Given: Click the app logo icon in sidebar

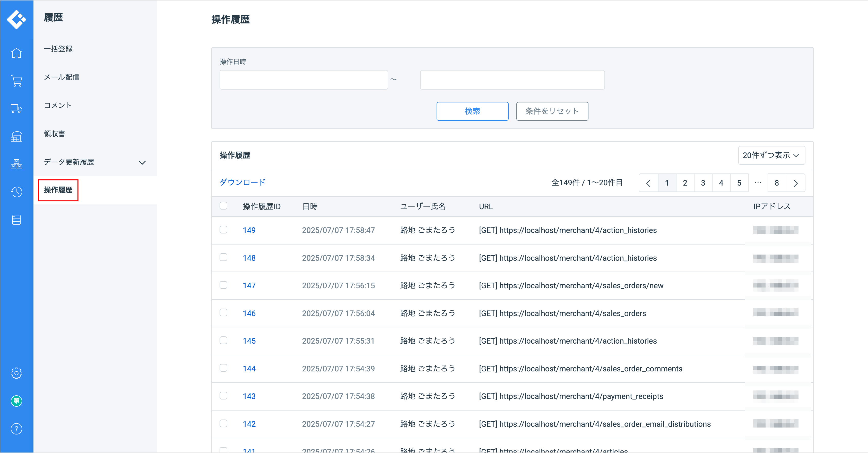Looking at the screenshot, I should coord(16,19).
